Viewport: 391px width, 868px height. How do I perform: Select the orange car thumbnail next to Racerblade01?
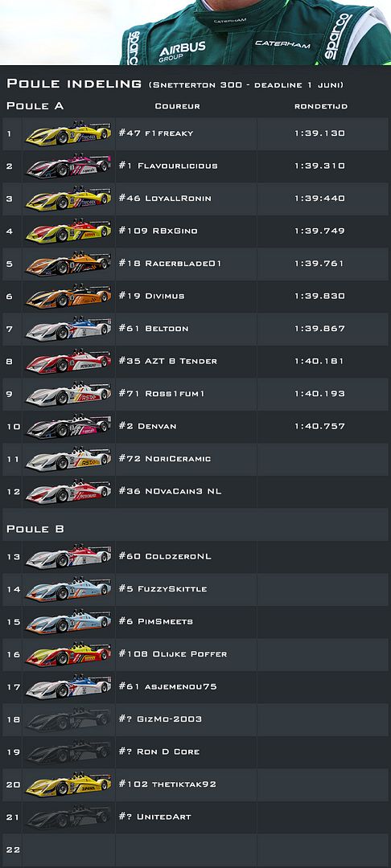click(68, 264)
